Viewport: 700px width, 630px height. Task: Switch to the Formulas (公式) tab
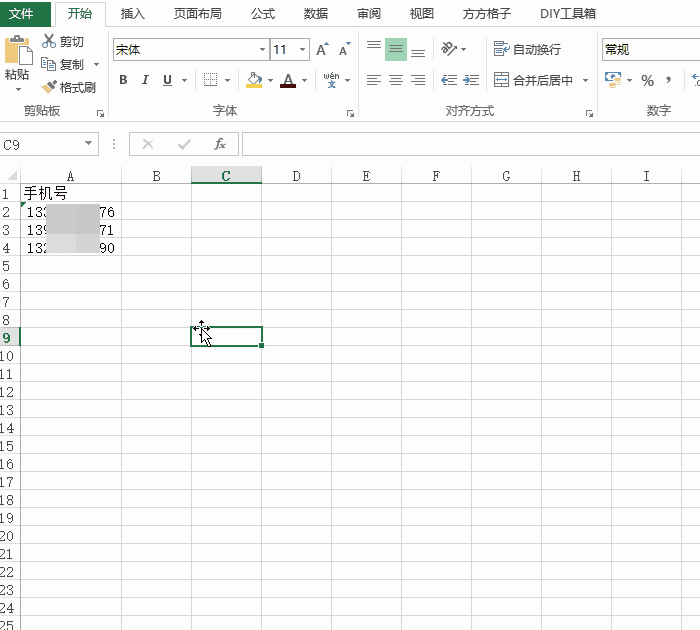click(263, 13)
